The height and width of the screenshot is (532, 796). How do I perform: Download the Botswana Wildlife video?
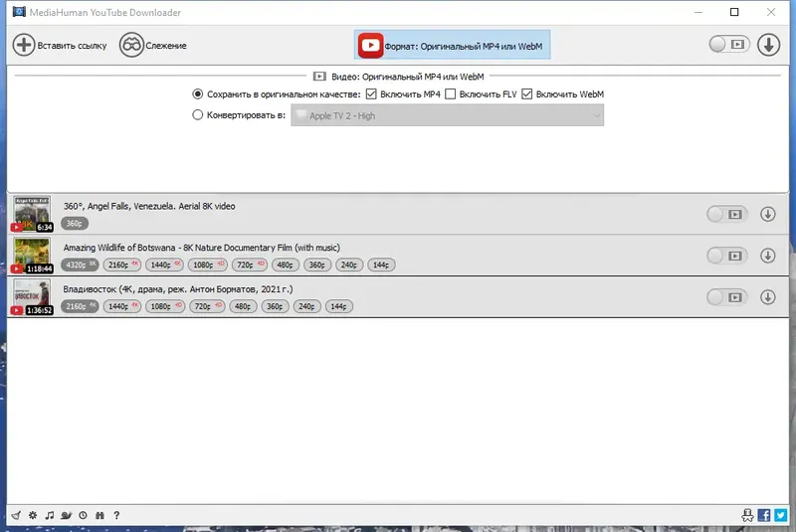768,256
